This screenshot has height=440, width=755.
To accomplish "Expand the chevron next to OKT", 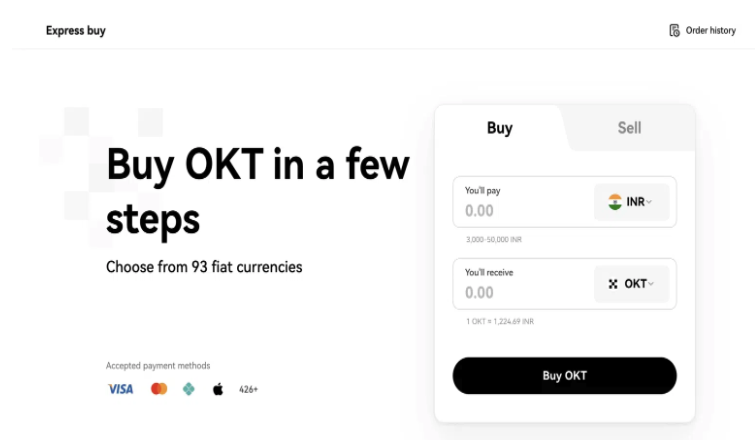I will [651, 284].
